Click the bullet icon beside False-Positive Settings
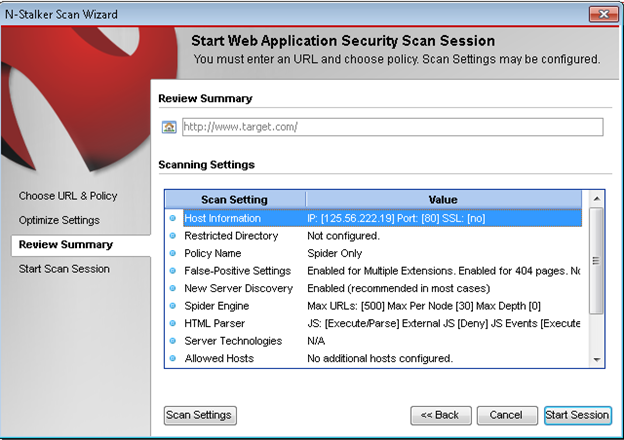This screenshot has width=624, height=440. point(173,271)
